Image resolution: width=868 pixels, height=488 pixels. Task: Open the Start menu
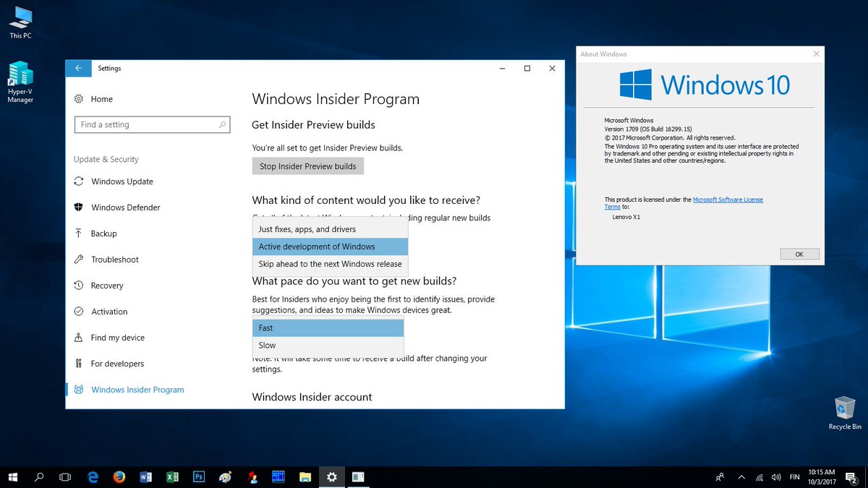coord(13,477)
